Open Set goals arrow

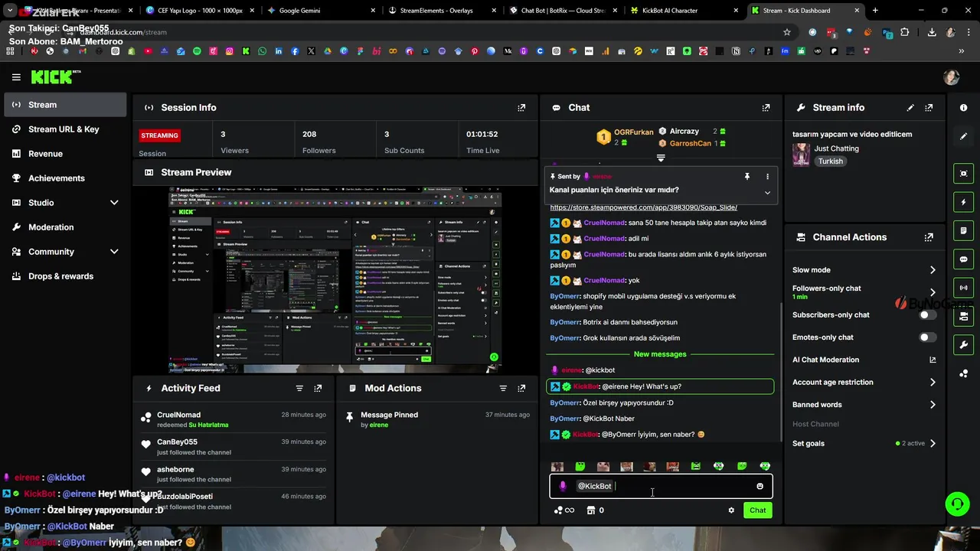click(933, 443)
